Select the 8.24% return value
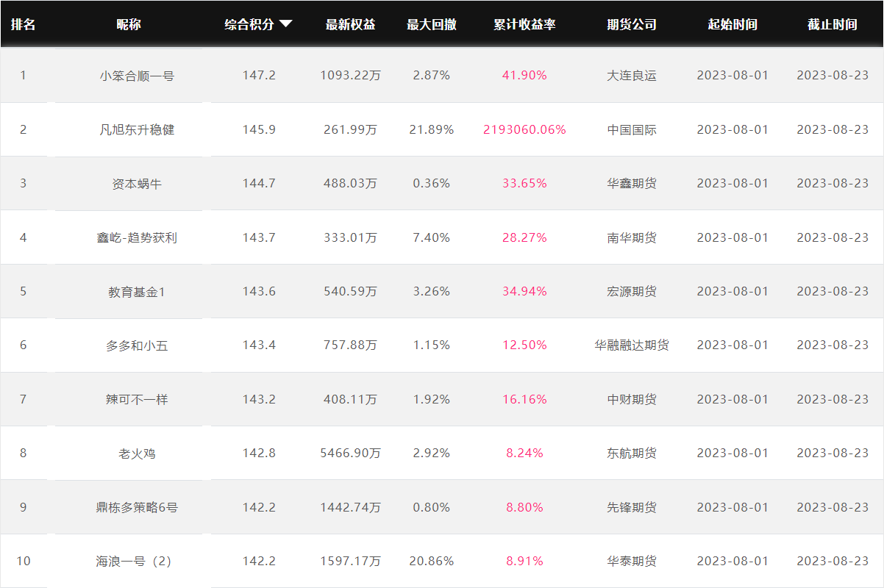 (524, 453)
